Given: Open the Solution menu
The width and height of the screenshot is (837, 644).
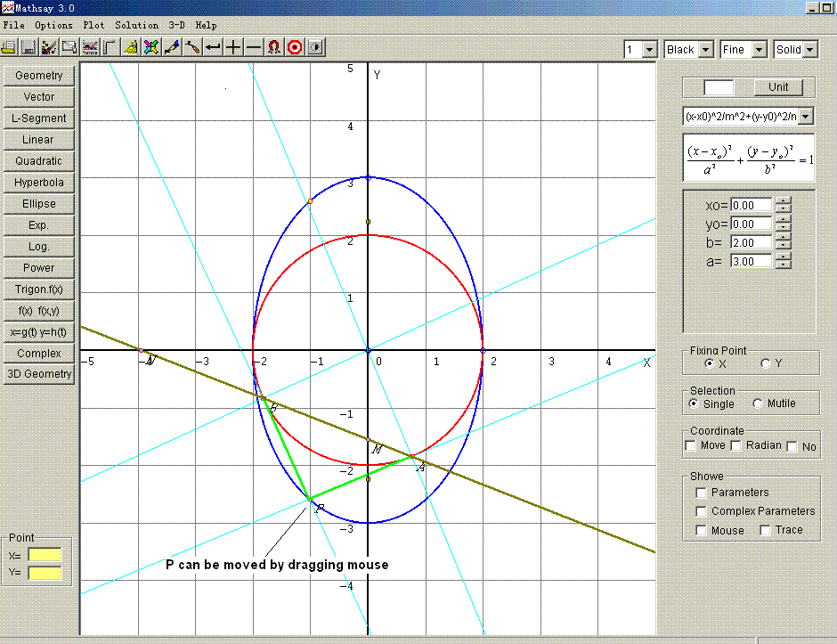Looking at the screenshot, I should click(136, 25).
